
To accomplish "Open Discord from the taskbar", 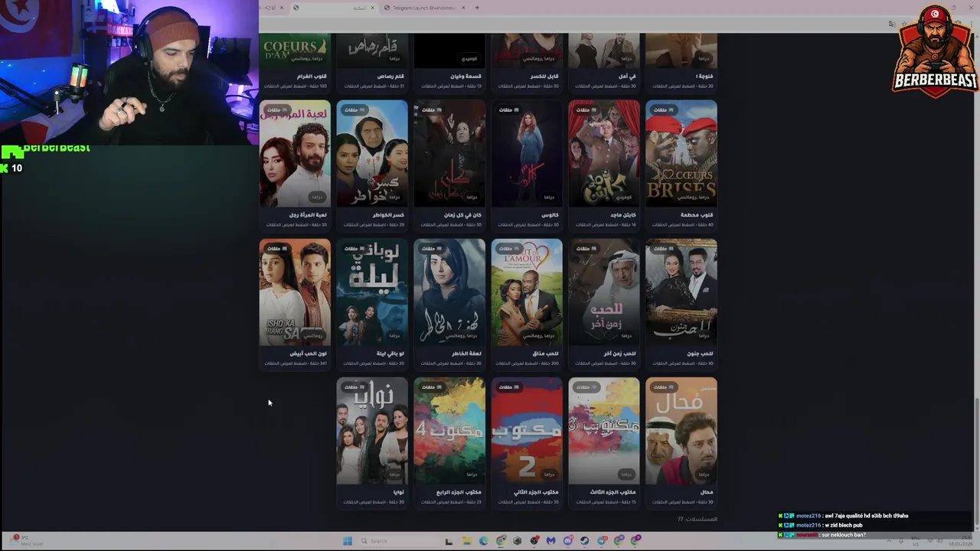I will tap(568, 541).
